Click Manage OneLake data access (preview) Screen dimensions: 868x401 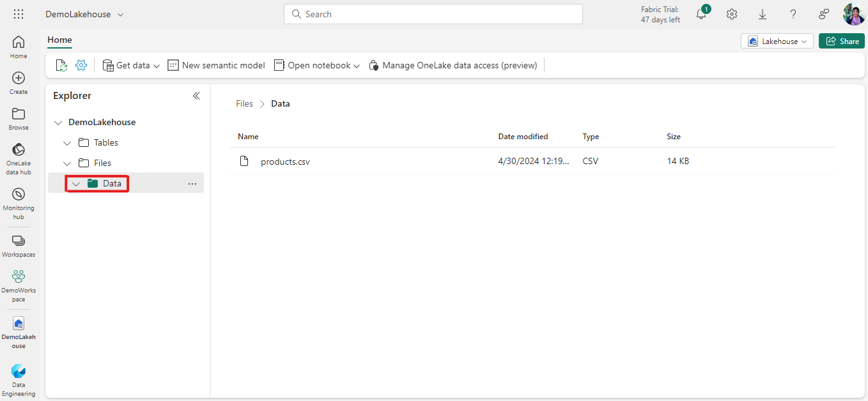click(454, 65)
